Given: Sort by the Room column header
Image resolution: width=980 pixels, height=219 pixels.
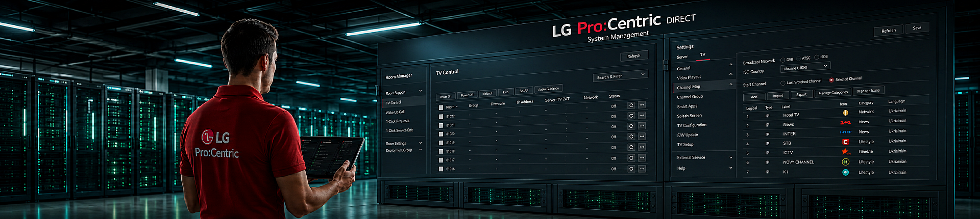Looking at the screenshot, I should coord(451,107).
